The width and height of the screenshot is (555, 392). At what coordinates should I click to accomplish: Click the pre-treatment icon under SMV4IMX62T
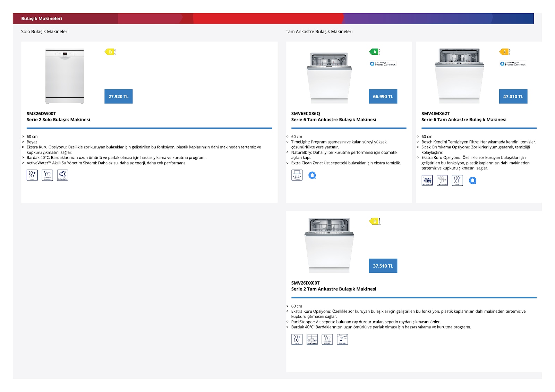pyautogui.click(x=442, y=180)
